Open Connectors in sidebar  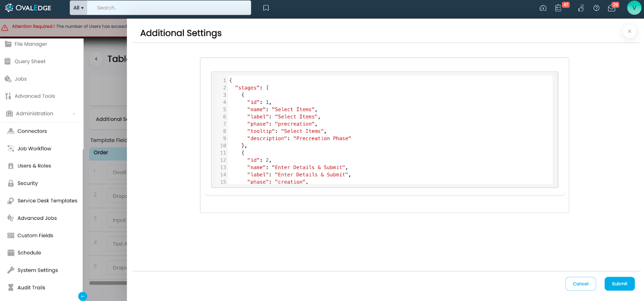[32, 131]
